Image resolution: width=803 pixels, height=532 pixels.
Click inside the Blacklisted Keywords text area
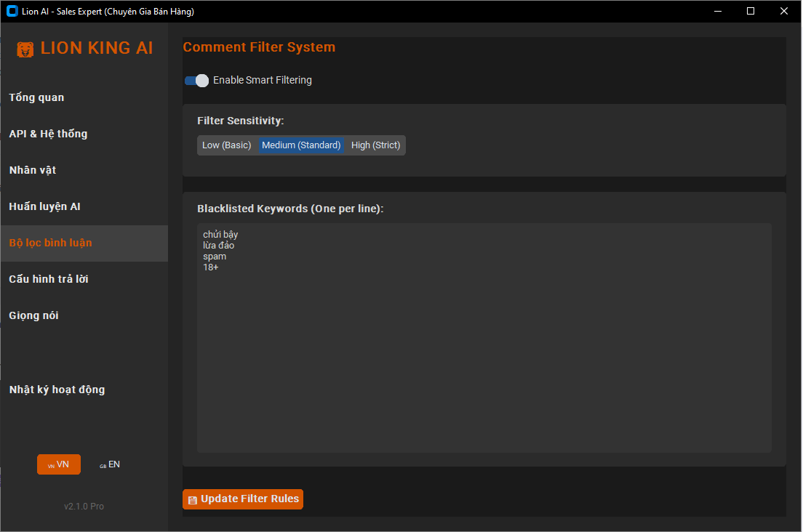pos(484,349)
